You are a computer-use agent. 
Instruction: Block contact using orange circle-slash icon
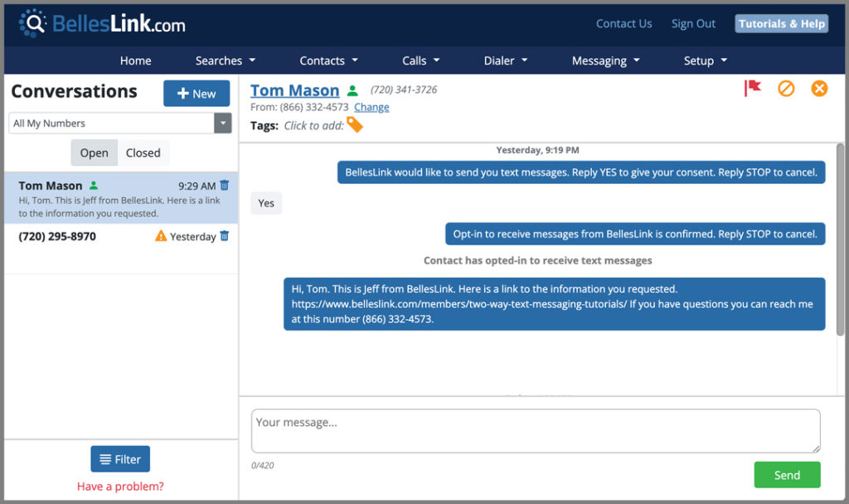(786, 88)
